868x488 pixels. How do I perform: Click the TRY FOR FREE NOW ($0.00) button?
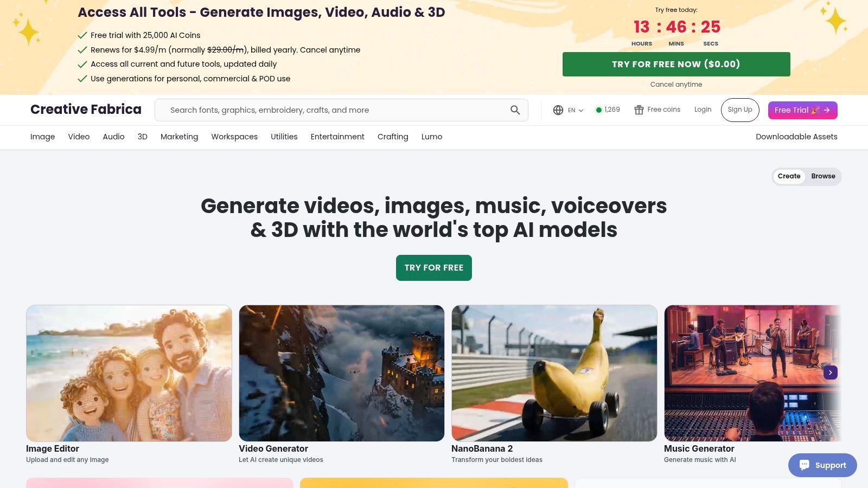[x=676, y=64]
